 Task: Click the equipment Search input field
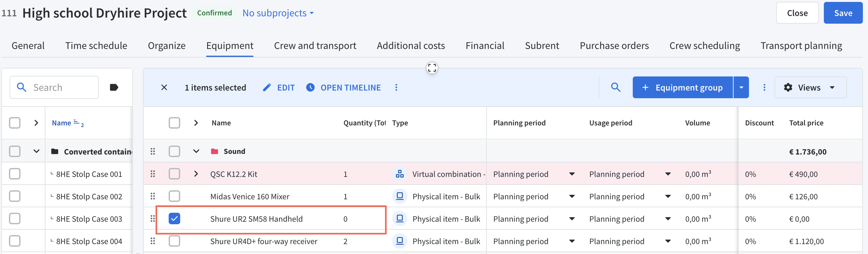[54, 88]
